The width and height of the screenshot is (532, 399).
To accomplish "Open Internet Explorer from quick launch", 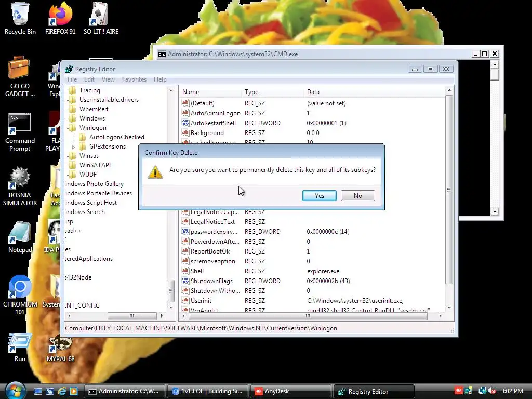I will point(62,391).
